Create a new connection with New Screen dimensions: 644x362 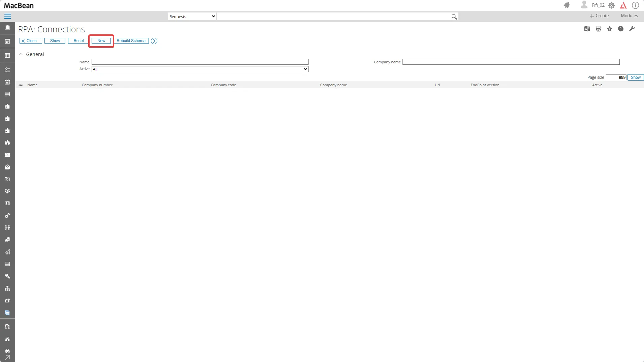101,41
